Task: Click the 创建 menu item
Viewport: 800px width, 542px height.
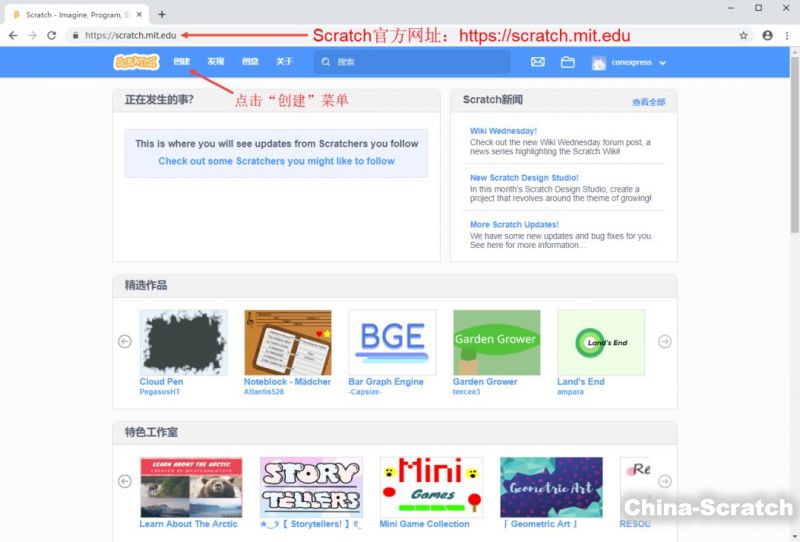Action: tap(181, 62)
